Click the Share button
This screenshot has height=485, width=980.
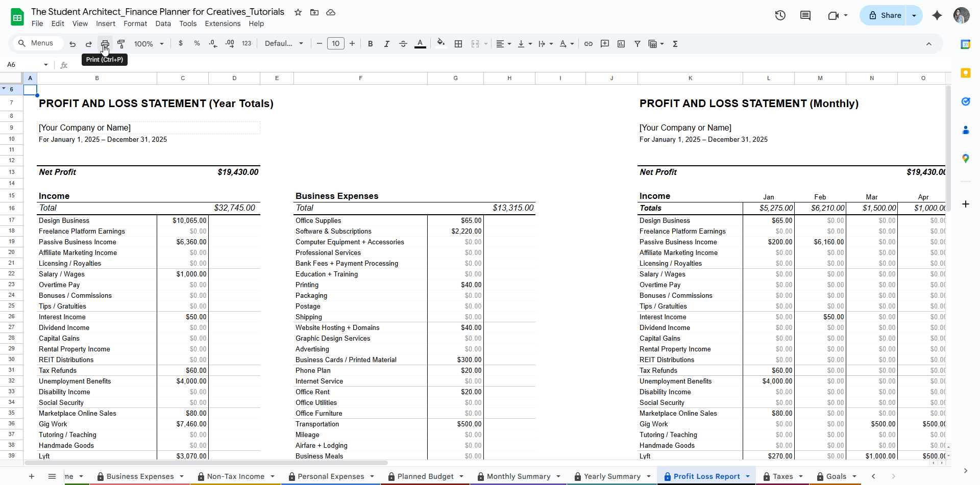coord(883,15)
